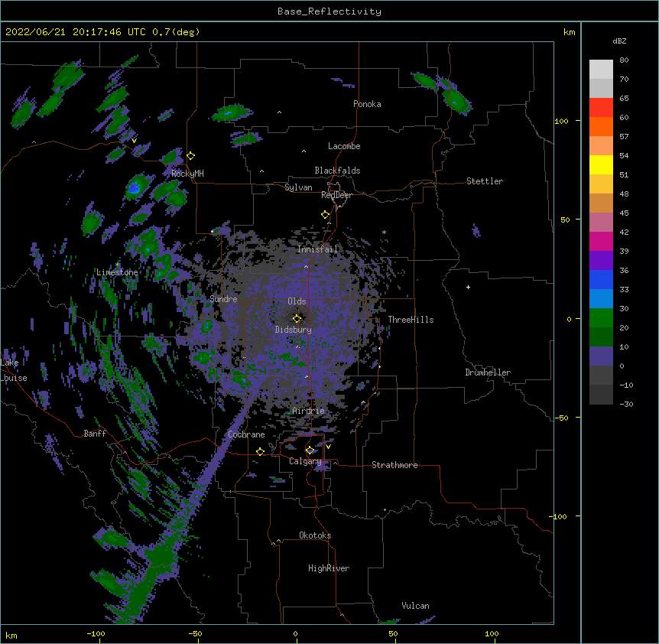The width and height of the screenshot is (659, 644).
Task: Select the yellow 54 dBZ color swatch
Action: point(601,164)
